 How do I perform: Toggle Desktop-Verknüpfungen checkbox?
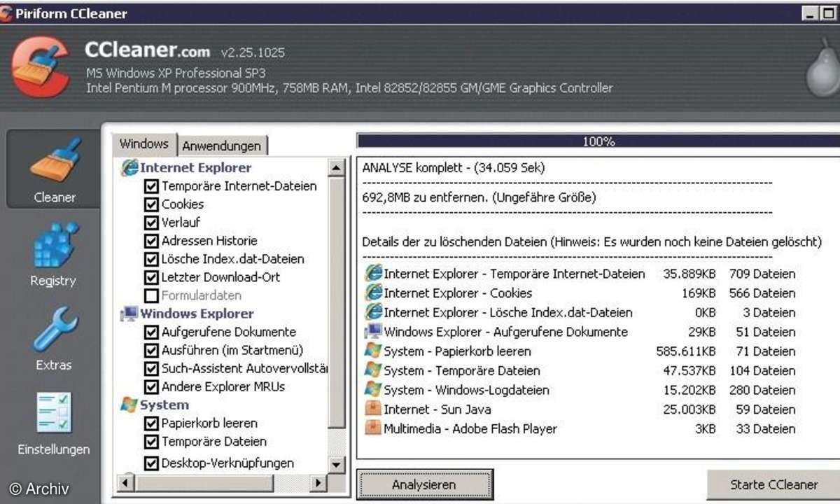(x=150, y=463)
